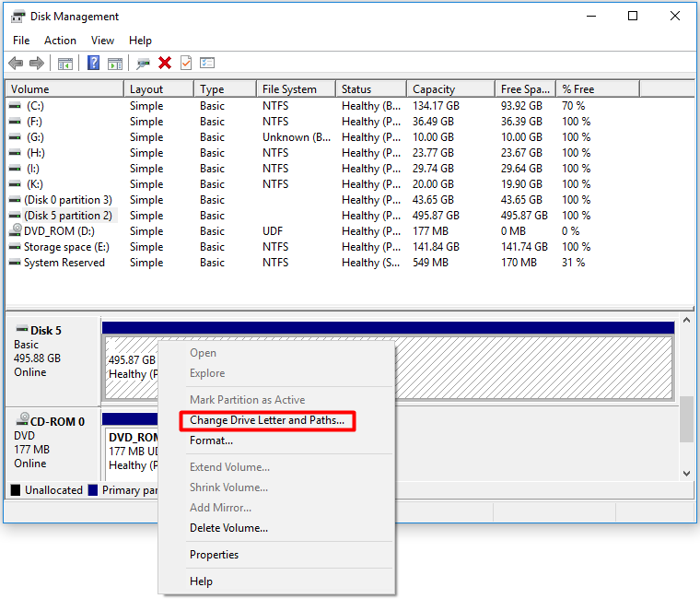Click the red X delete toolbar icon

tap(165, 63)
